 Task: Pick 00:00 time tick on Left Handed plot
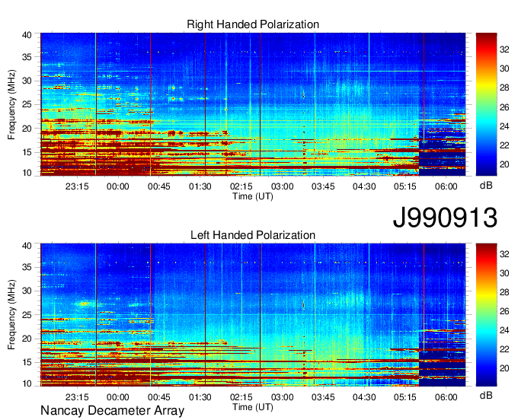click(x=118, y=397)
